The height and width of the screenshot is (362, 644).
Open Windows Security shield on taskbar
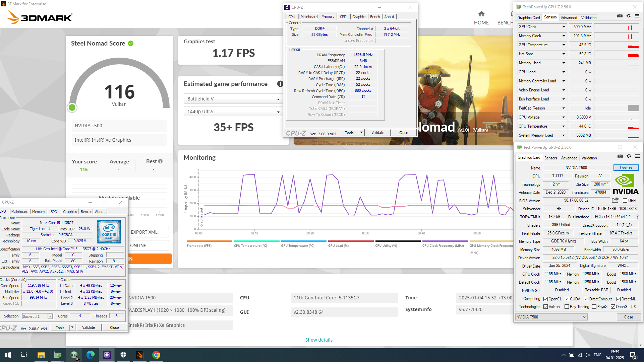pos(123,355)
